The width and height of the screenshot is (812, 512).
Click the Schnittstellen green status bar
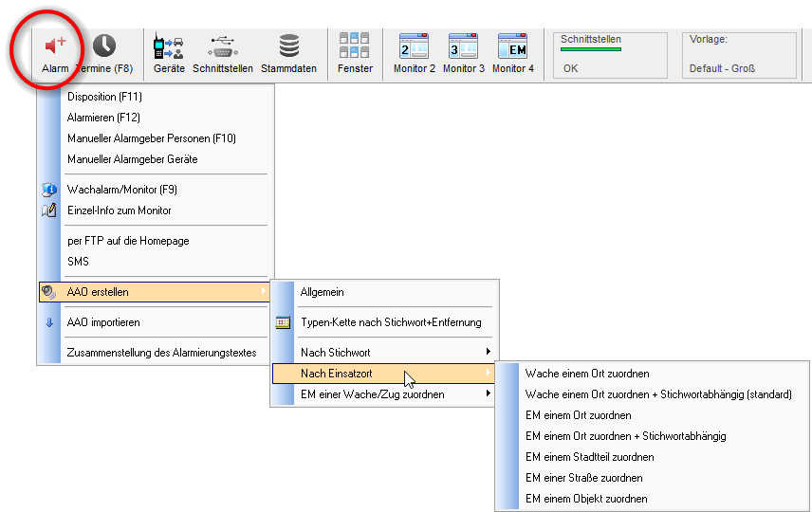click(x=591, y=49)
